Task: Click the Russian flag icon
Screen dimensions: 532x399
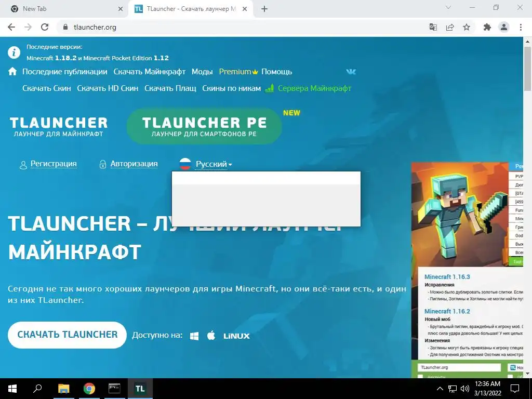Action: (185, 164)
